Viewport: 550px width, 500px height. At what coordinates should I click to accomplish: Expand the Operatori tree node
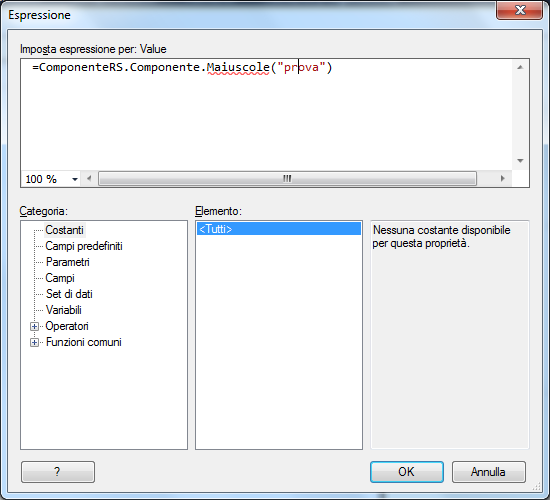[x=34, y=327]
